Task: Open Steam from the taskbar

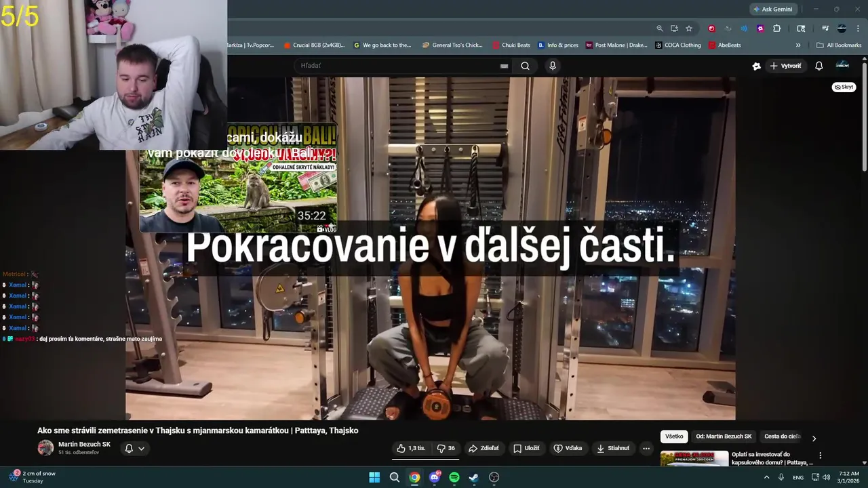Action: (x=474, y=477)
